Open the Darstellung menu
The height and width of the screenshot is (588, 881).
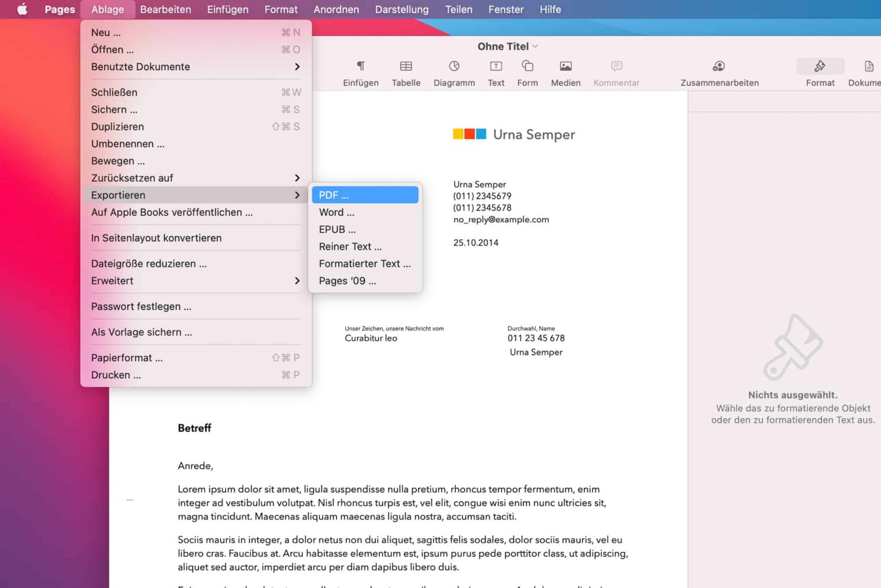coord(401,9)
